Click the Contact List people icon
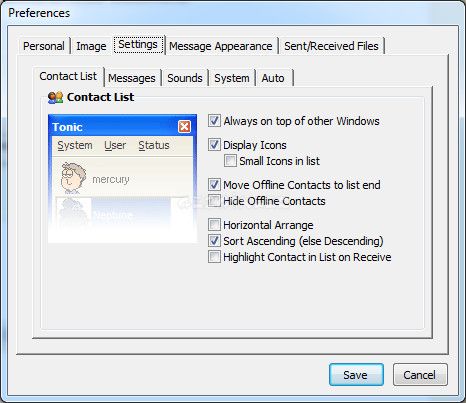This screenshot has width=466, height=403. [x=55, y=97]
